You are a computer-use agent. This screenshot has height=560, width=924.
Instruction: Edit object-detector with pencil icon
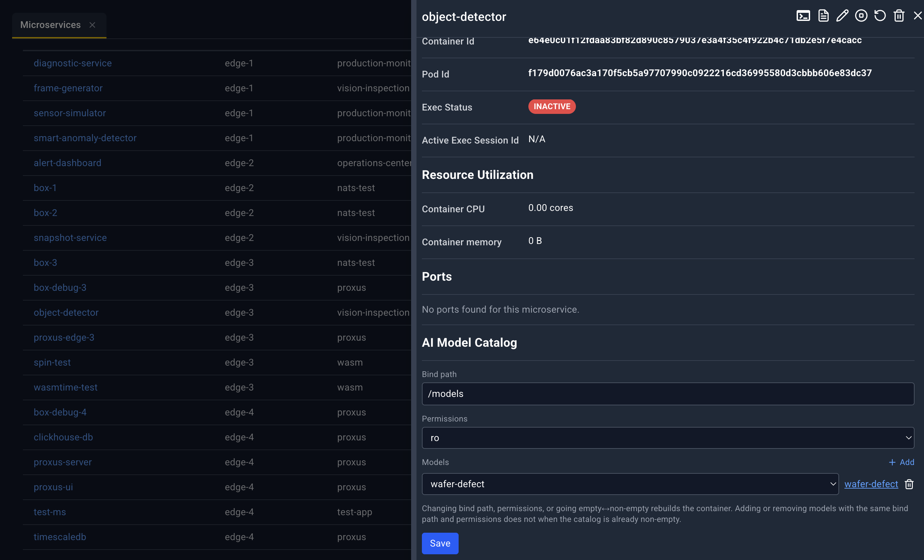[842, 16]
